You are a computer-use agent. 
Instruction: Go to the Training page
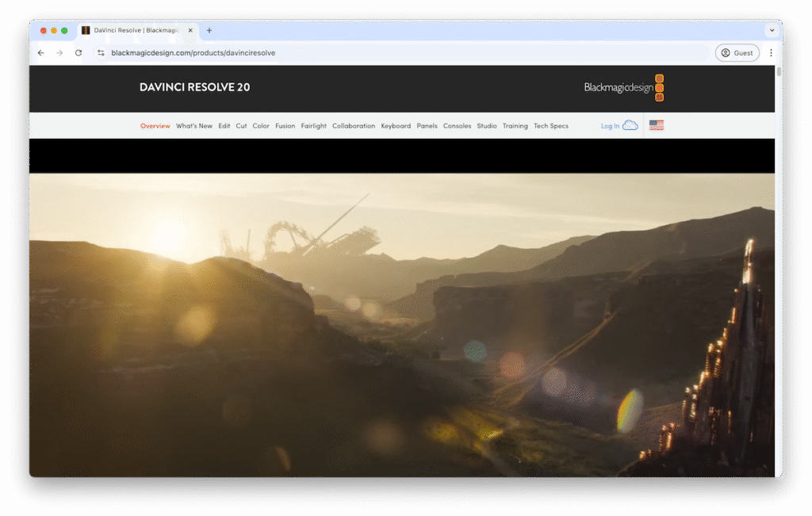tap(515, 126)
